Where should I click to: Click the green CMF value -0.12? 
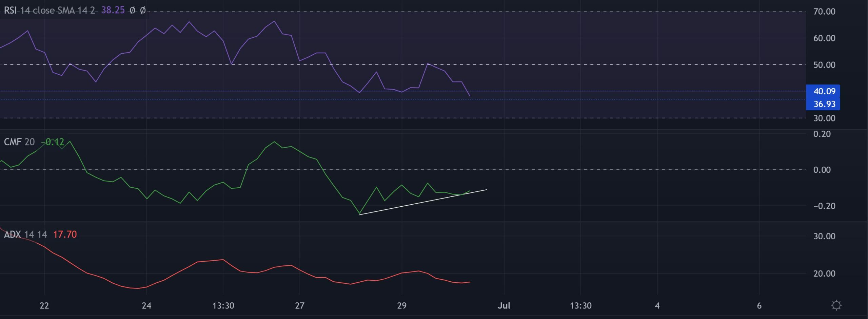pos(53,142)
